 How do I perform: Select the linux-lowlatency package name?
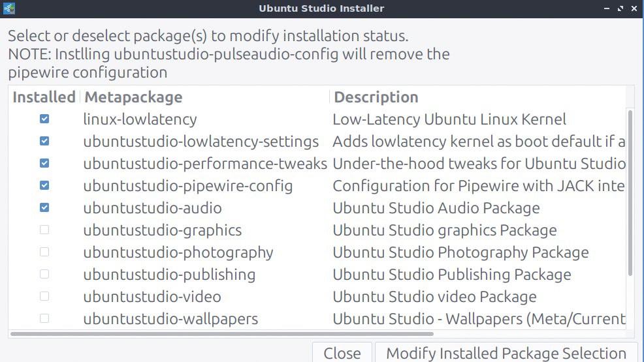tap(140, 119)
